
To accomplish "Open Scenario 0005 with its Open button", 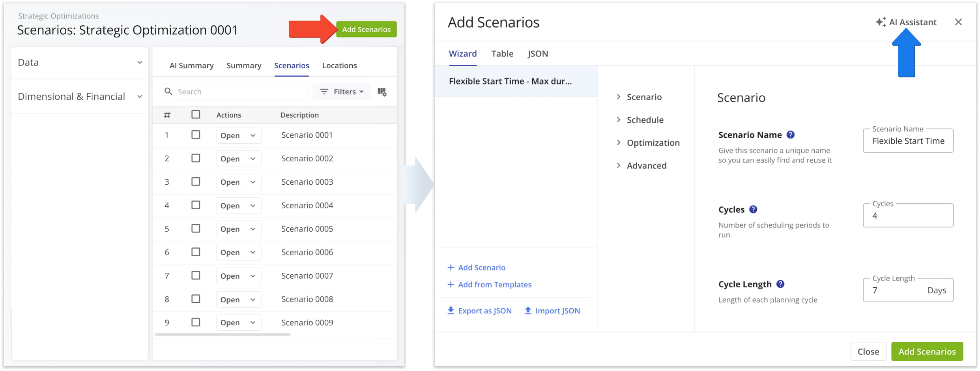I will click(x=230, y=229).
